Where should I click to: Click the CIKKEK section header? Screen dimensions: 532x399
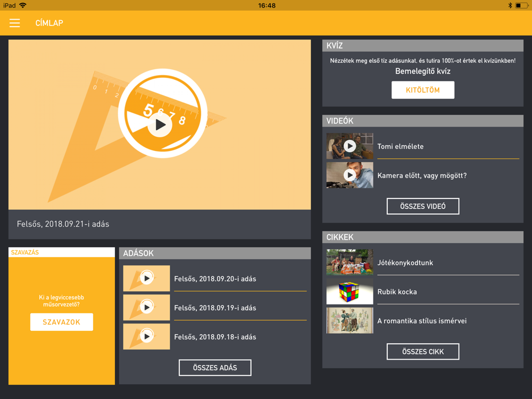coord(423,237)
